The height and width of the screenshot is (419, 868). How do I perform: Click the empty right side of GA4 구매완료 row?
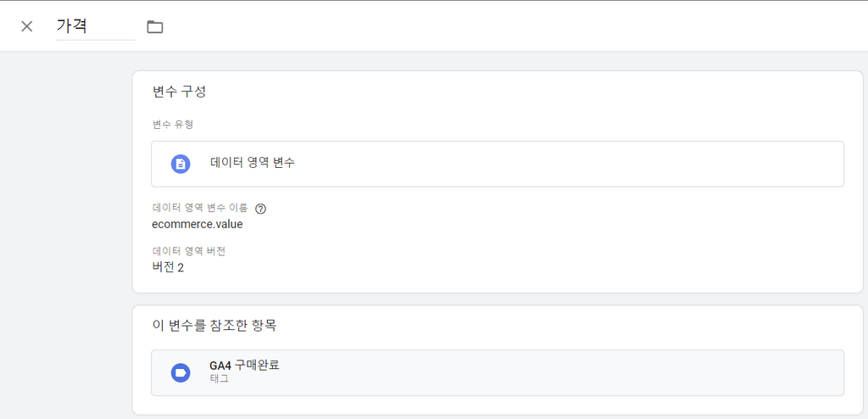[x=609, y=372]
